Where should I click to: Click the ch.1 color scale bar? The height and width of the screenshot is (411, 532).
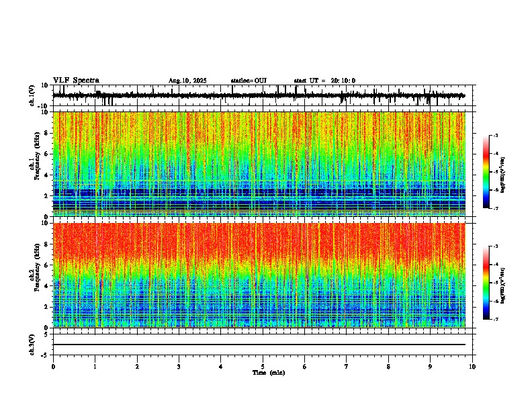pyautogui.click(x=486, y=172)
